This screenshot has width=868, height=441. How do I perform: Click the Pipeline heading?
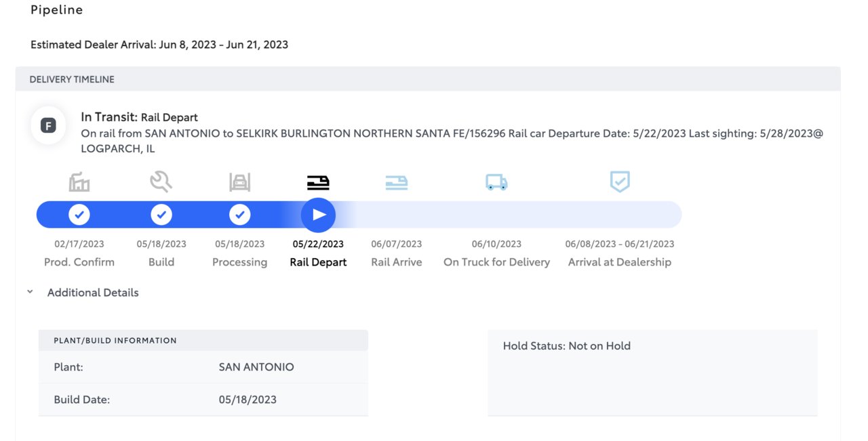tap(57, 10)
